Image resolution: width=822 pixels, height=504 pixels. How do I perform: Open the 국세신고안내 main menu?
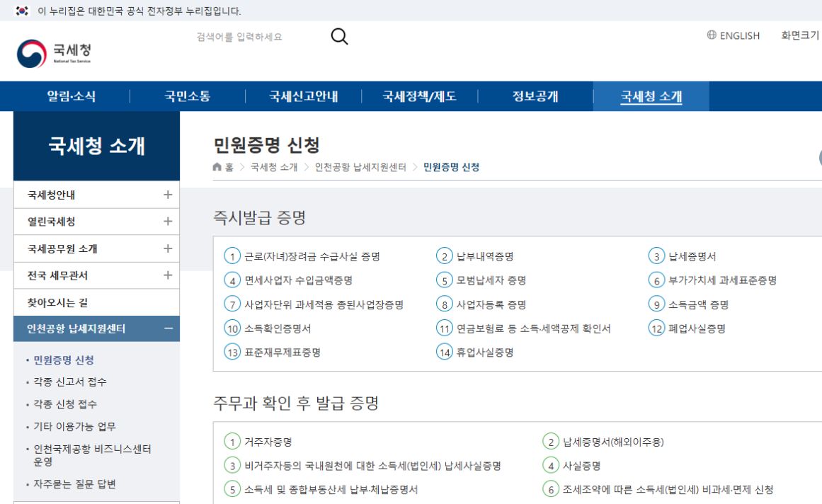point(304,96)
